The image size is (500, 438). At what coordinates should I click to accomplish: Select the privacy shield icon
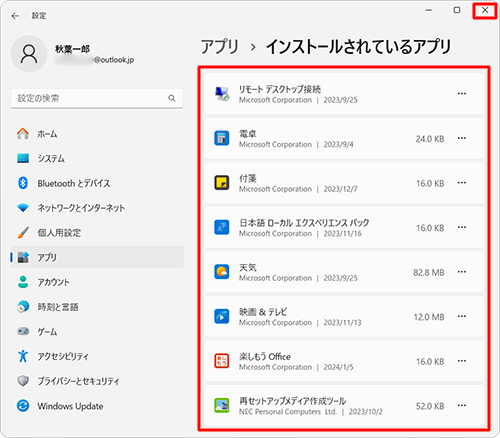click(x=23, y=381)
